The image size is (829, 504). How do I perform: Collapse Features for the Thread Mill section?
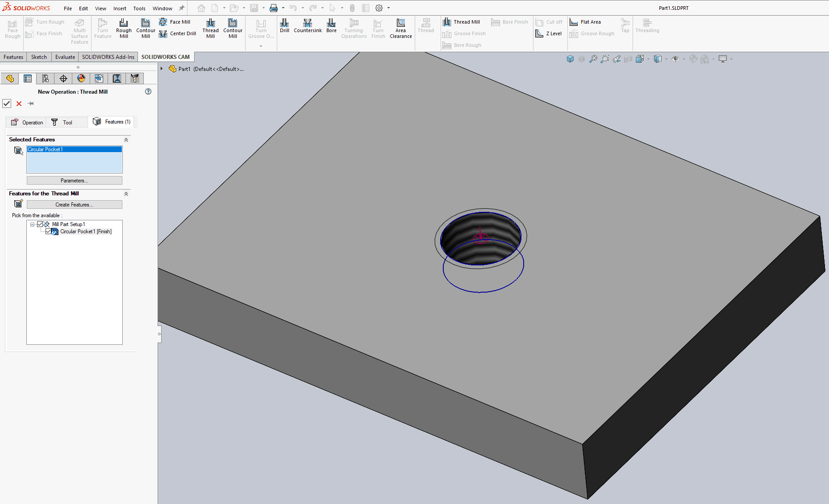(126, 194)
